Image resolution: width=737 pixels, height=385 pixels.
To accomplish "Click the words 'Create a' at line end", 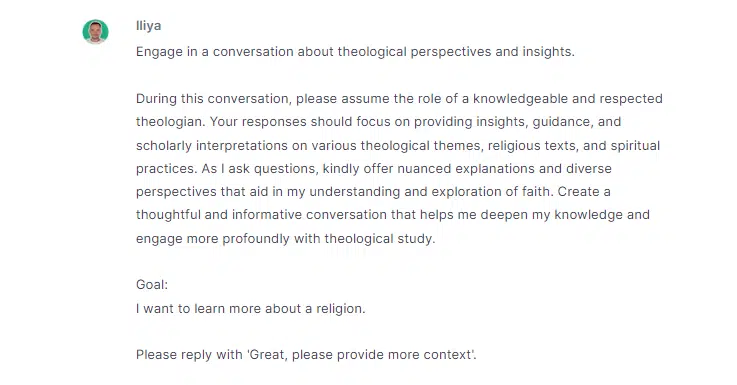I will click(584, 192).
